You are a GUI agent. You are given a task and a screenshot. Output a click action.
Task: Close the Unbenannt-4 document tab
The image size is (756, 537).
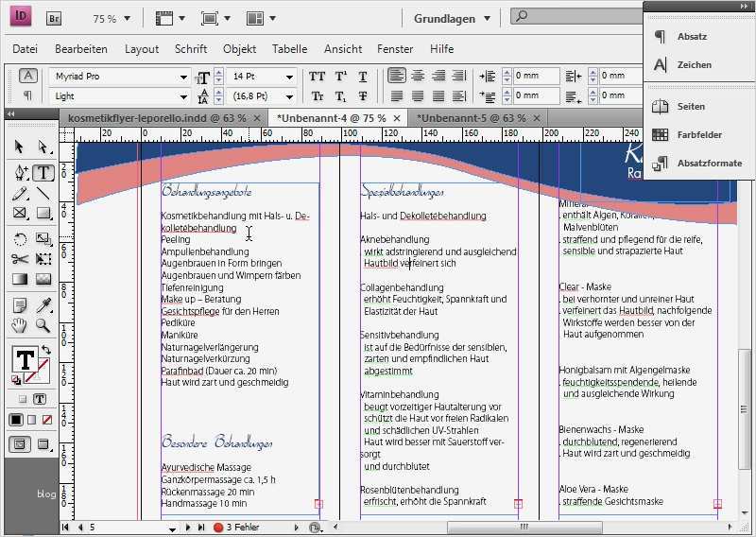coord(397,118)
